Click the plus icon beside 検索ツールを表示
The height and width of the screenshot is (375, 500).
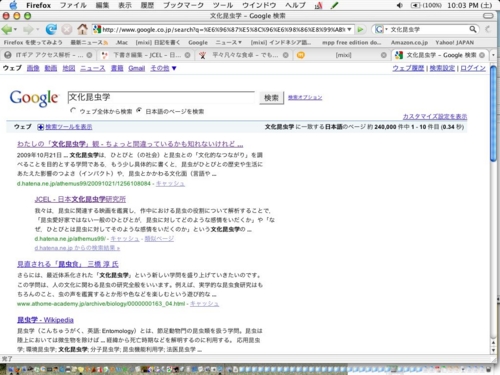[40, 127]
